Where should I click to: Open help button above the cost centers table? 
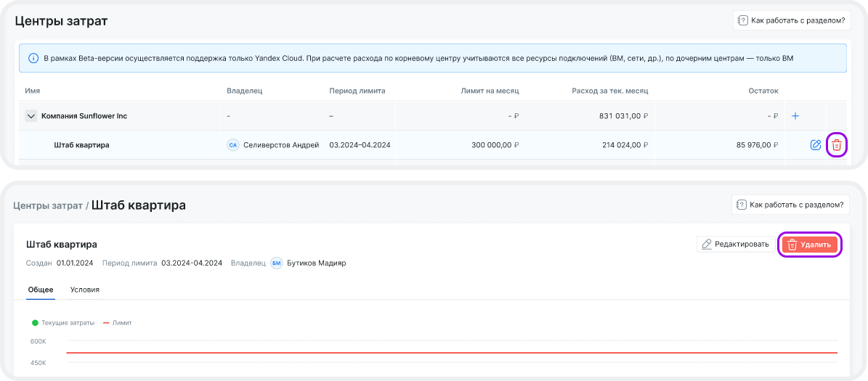791,20
